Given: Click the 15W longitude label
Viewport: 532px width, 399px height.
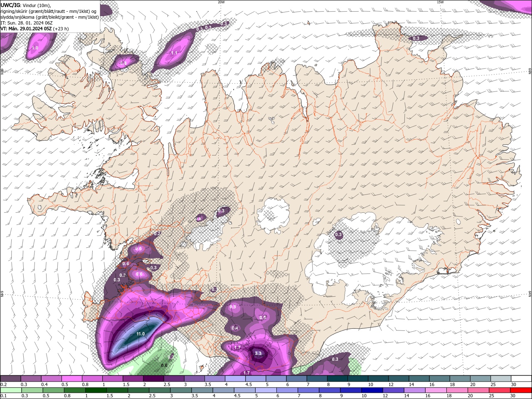Looking at the screenshot, I should [x=440, y=2].
